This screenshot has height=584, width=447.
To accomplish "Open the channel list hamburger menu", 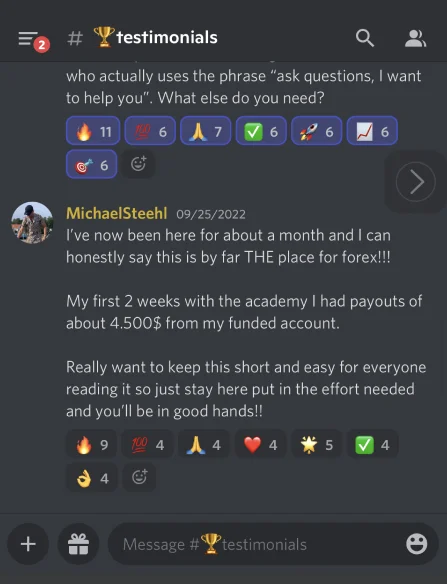I will point(29,38).
